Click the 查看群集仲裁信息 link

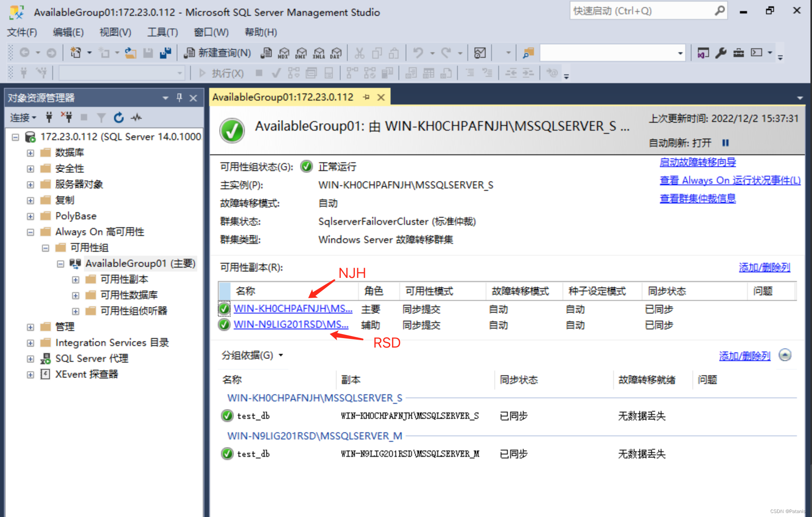pos(698,199)
